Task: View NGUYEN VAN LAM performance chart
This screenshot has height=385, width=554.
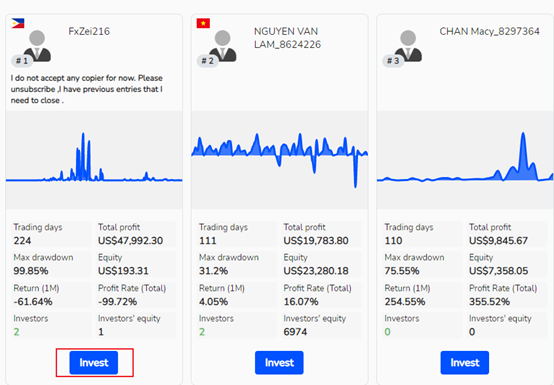Action: (279, 160)
